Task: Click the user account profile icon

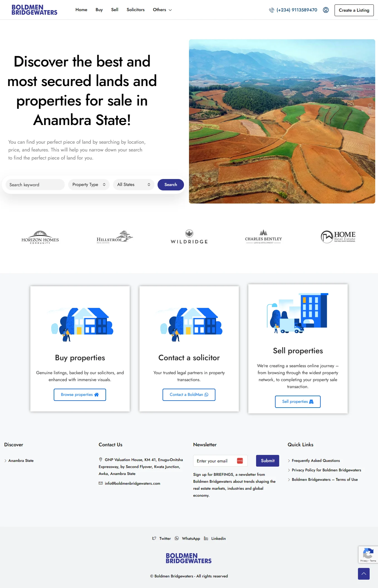Action: 326,10
